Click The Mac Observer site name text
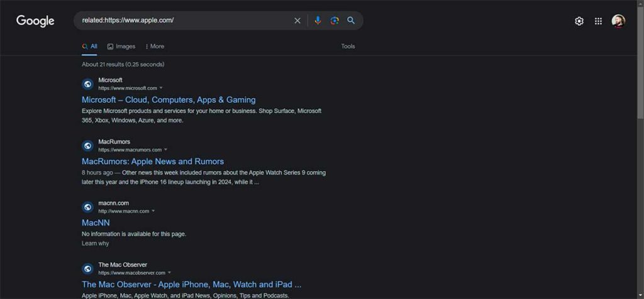The width and height of the screenshot is (644, 299). pos(123,264)
